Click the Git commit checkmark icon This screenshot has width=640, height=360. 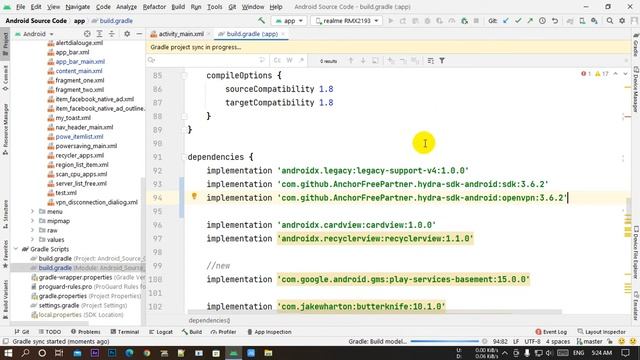coord(518,20)
